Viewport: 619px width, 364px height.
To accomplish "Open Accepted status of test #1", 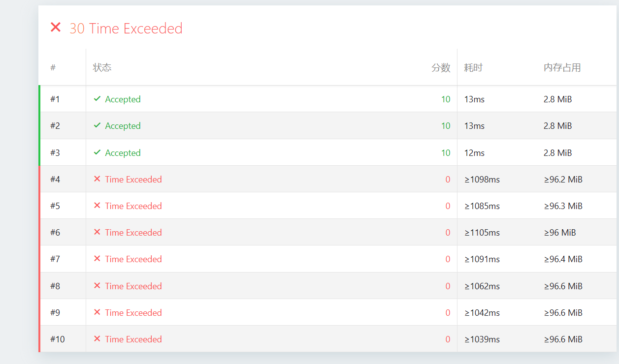I will tap(123, 99).
